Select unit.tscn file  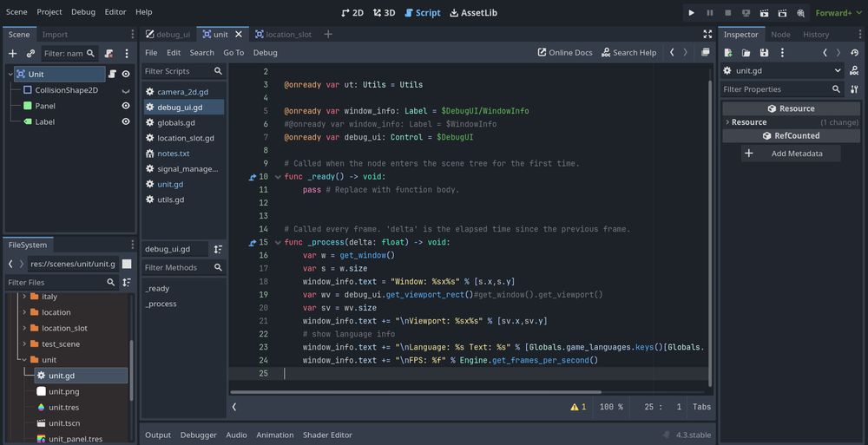coord(64,423)
